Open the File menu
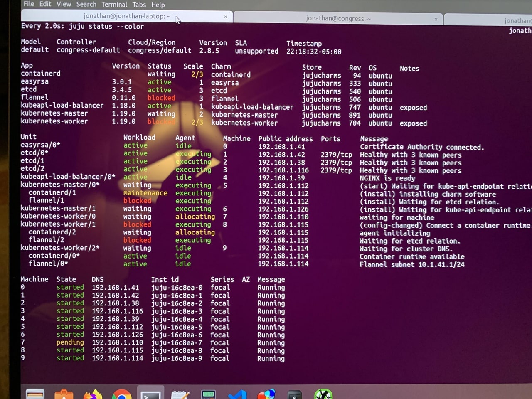This screenshot has height=399, width=532. pos(29,4)
